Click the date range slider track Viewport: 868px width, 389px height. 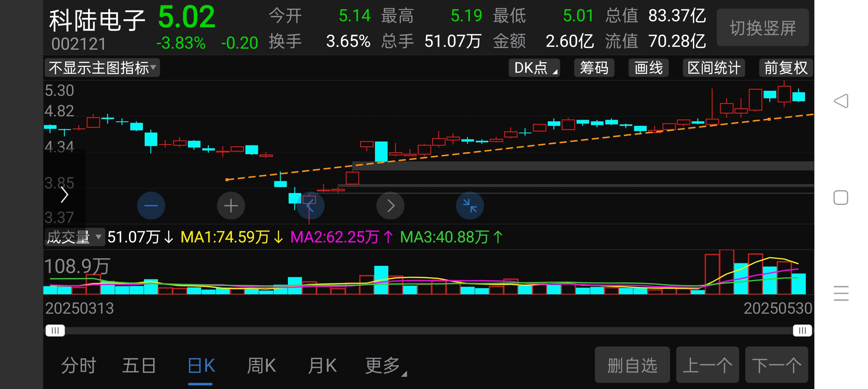coord(429,330)
